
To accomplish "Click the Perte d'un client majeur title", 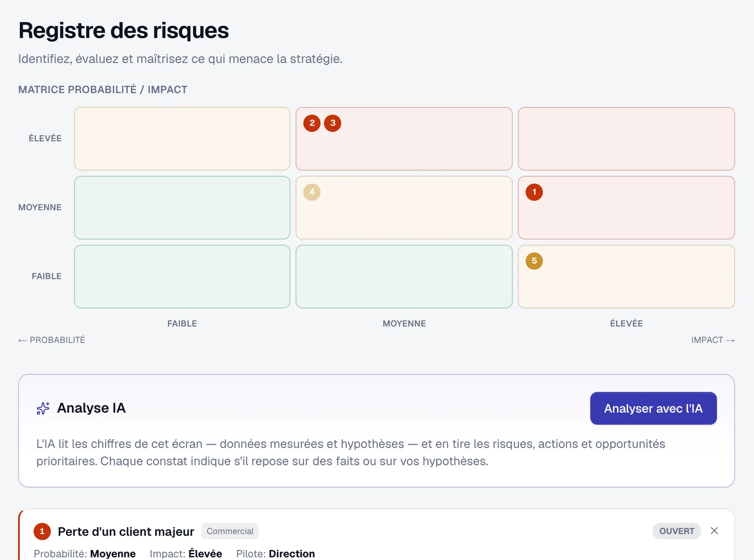I will coord(126,531).
